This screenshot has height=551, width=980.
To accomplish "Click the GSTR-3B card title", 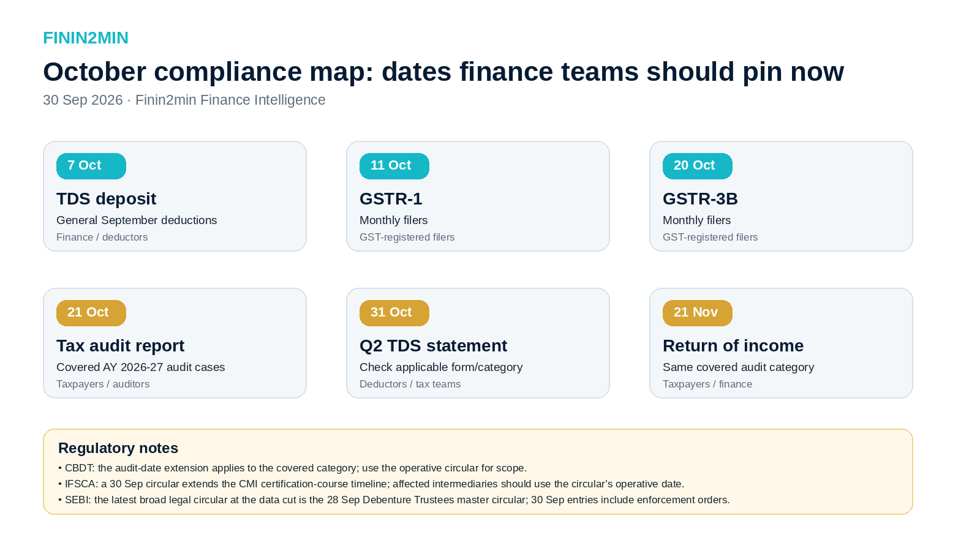I will pyautogui.click(x=700, y=199).
